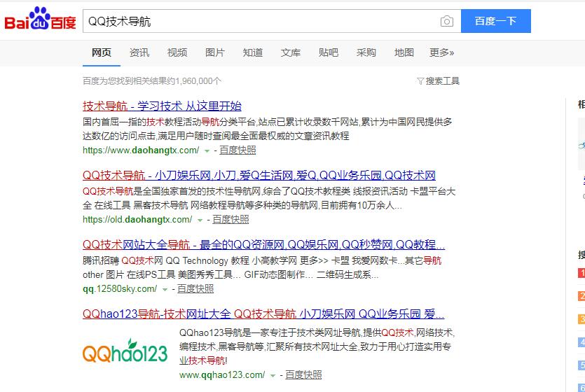The height and width of the screenshot is (392, 585).
Task: Click the QQhao123 logo thumbnail
Action: [x=125, y=351]
